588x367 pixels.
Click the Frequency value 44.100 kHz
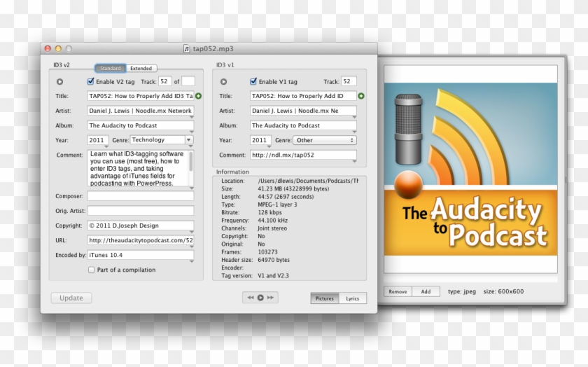[272, 221]
